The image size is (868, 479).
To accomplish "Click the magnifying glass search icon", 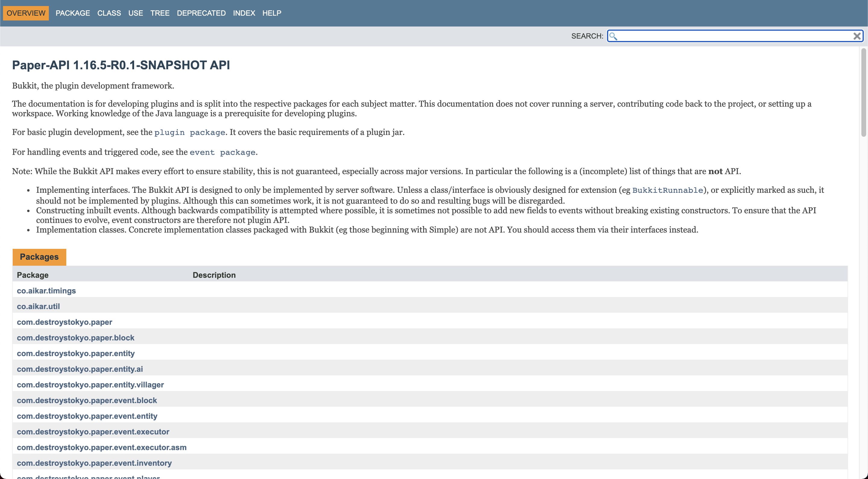I will pyautogui.click(x=613, y=36).
